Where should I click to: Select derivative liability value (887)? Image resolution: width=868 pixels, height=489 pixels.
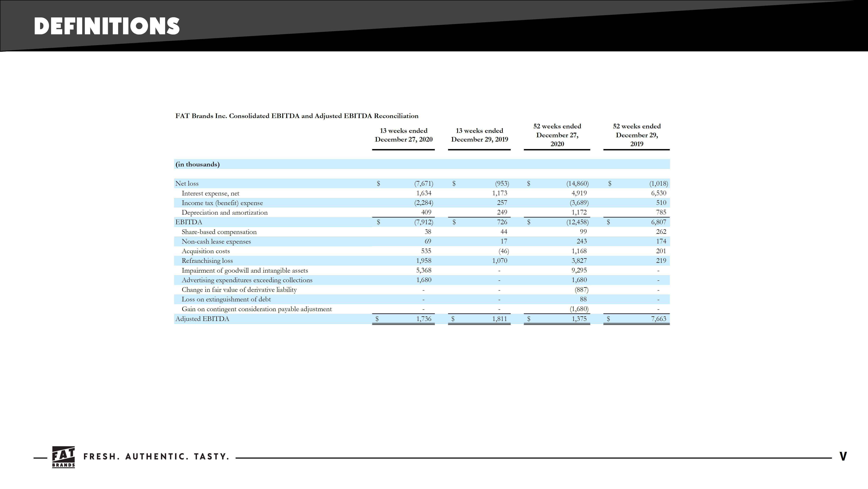[581, 290]
